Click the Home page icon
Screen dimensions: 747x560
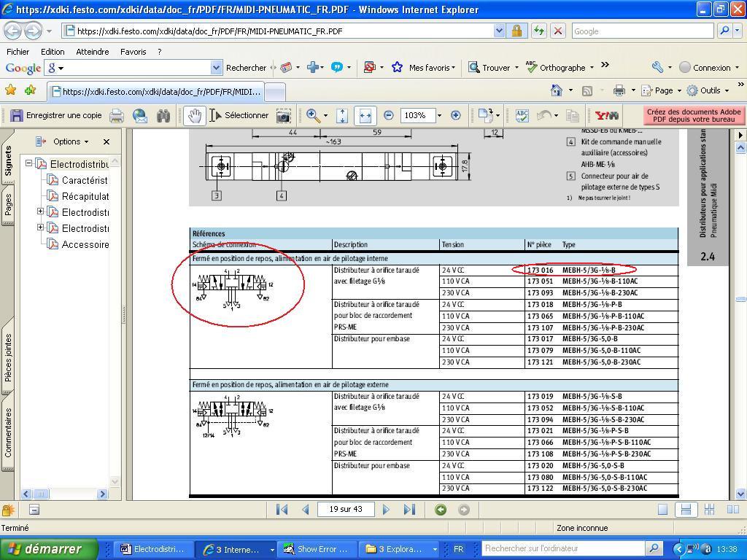pyautogui.click(x=557, y=90)
